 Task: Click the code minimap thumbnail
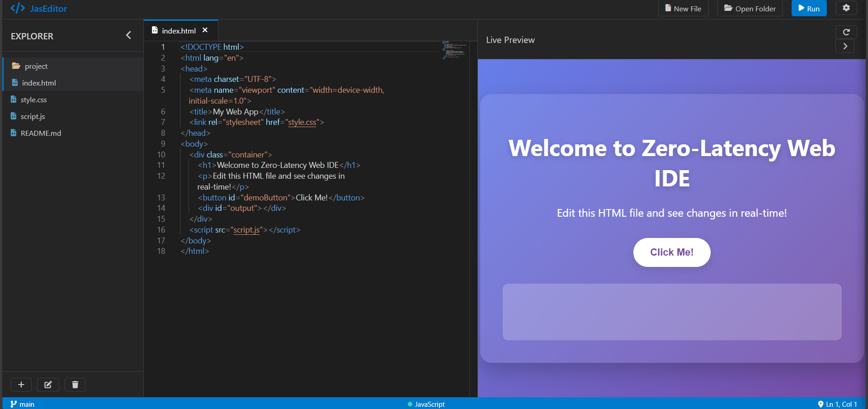(x=454, y=50)
